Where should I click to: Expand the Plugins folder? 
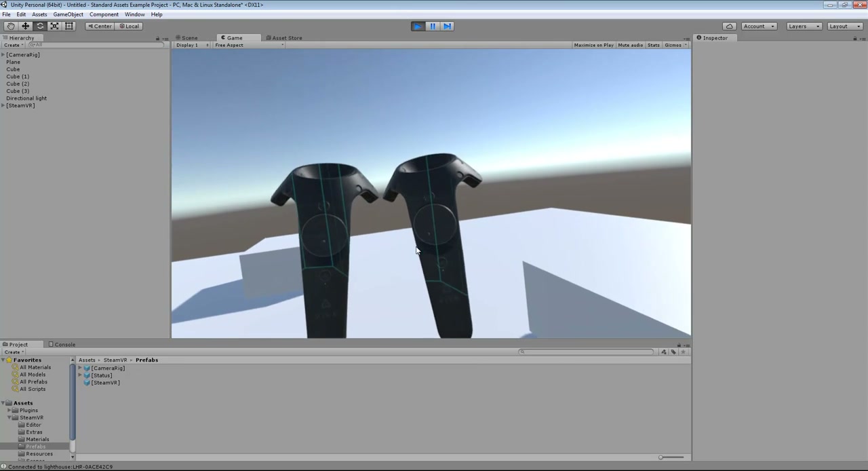tap(9, 410)
